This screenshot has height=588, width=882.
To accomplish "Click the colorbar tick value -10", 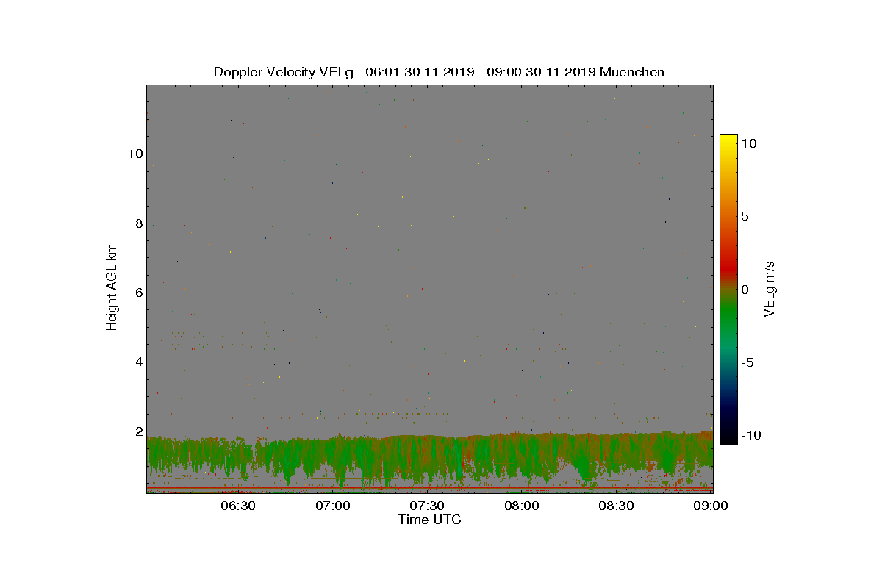I will pos(750,435).
